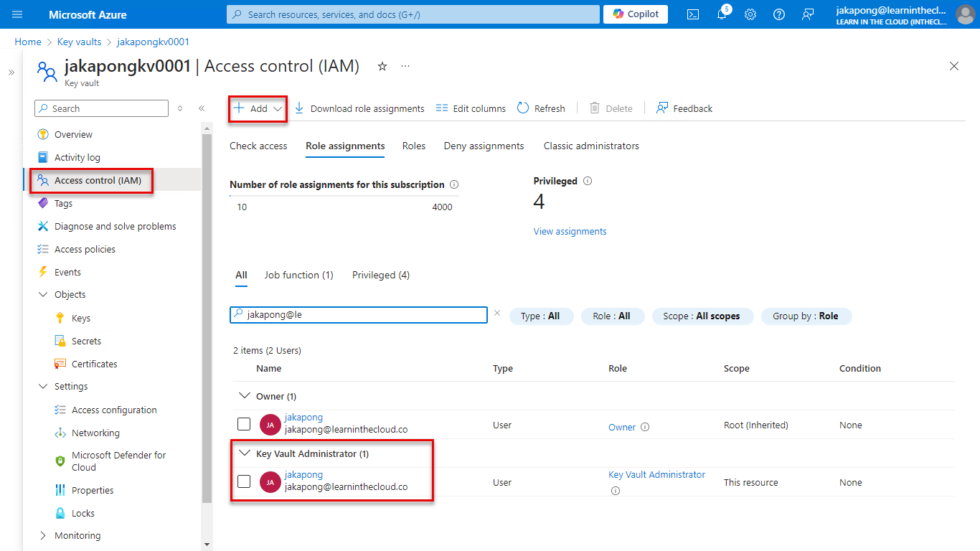The width and height of the screenshot is (980, 551).
Task: Open Access policies in sidebar
Action: click(x=85, y=249)
